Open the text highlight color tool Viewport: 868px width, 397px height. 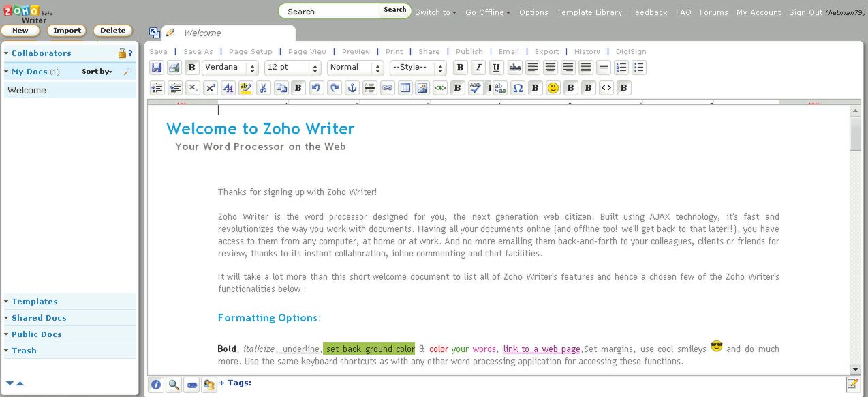point(246,88)
